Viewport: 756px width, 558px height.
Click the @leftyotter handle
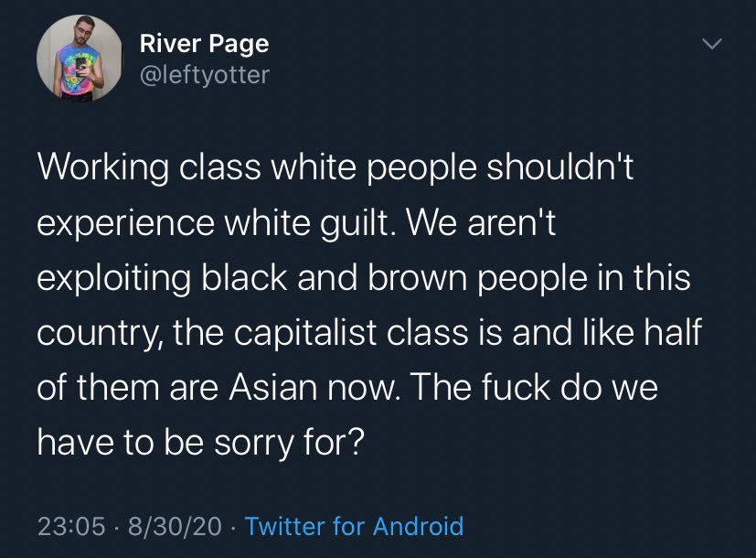coord(204,75)
